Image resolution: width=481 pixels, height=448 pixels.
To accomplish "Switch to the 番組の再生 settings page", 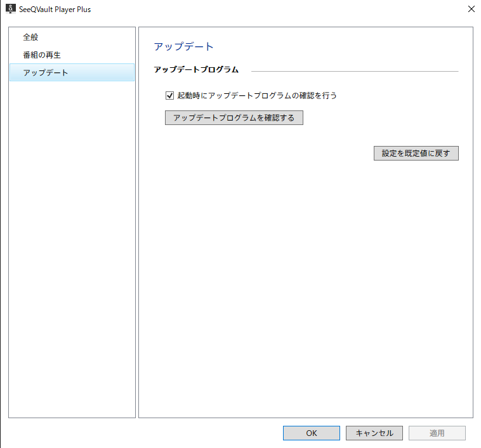I will click(x=42, y=55).
